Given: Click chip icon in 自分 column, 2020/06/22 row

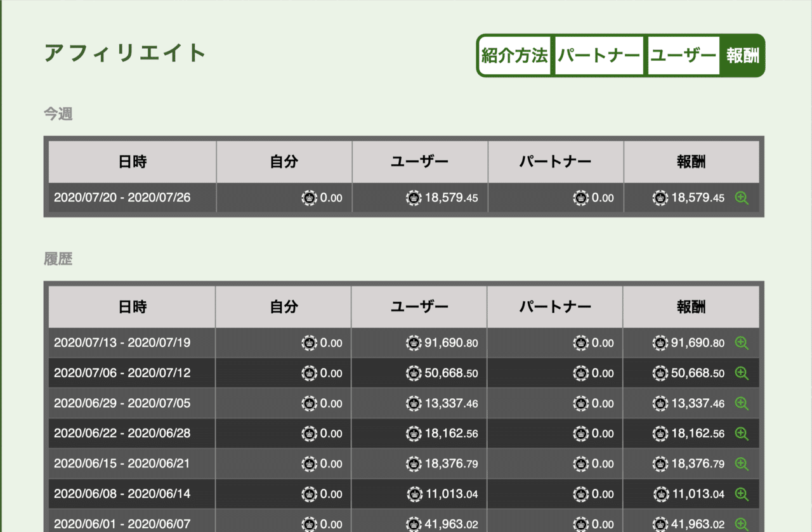Looking at the screenshot, I should click(x=310, y=434).
